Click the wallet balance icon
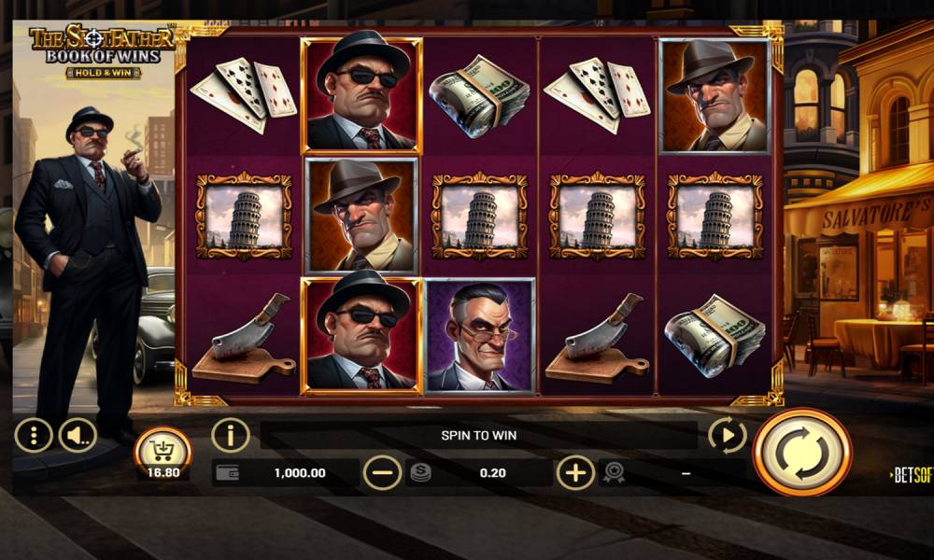Viewport: 934px width, 560px height. [x=228, y=473]
